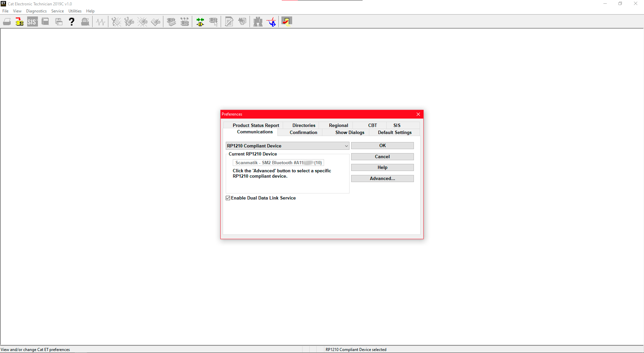Click the Logged Diagnostic Codes icon
The width and height of the screenshot is (644, 353).
129,22
